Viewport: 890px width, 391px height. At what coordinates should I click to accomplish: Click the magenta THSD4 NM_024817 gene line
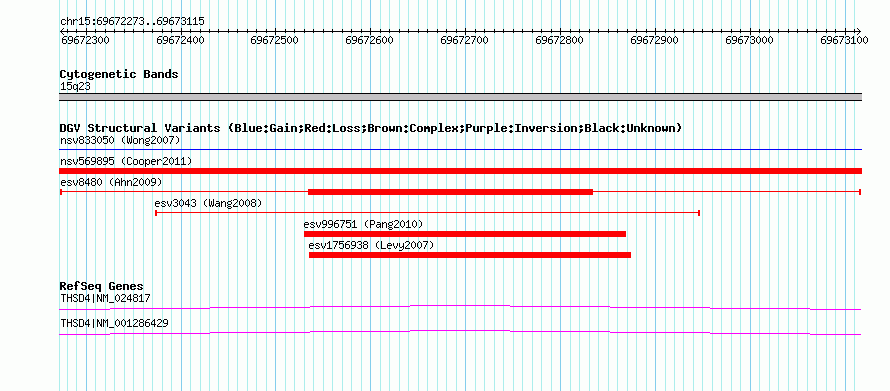click(x=460, y=308)
